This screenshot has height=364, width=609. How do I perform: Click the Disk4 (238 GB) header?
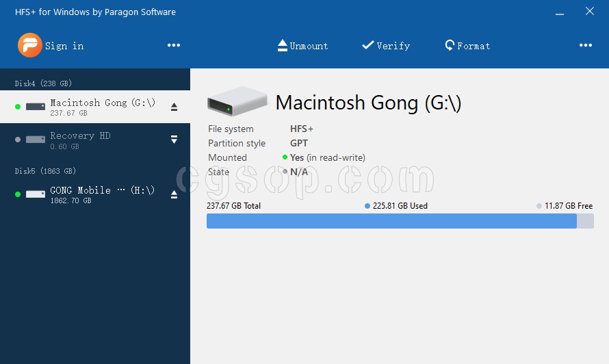point(43,83)
